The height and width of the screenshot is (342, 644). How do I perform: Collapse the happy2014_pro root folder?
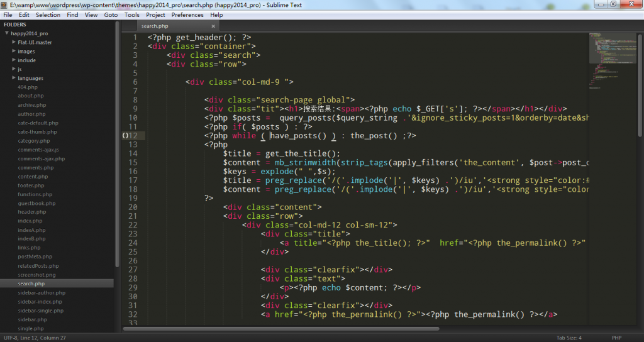click(6, 33)
